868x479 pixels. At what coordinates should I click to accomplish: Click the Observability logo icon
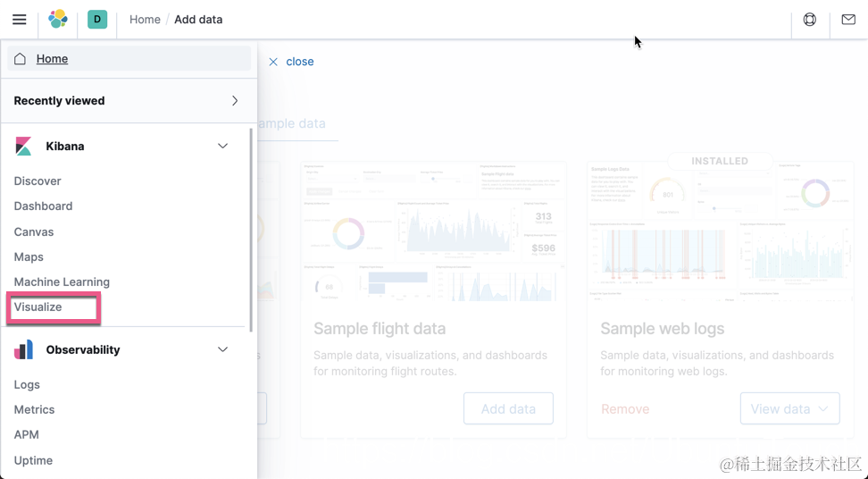23,350
